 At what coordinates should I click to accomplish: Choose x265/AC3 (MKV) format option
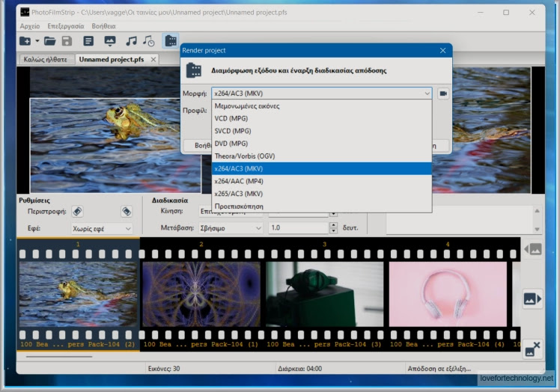point(321,194)
